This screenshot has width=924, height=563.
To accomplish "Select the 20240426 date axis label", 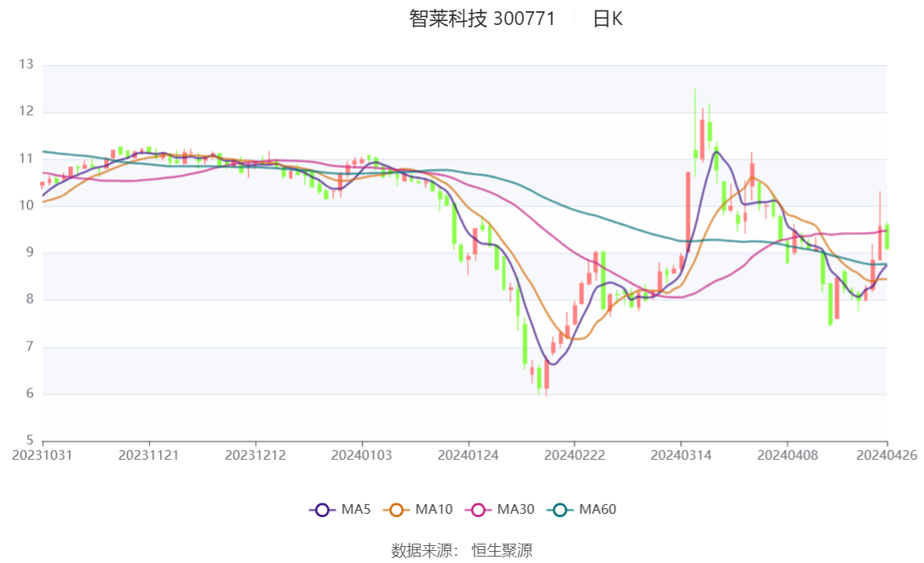I will pyautogui.click(x=887, y=455).
